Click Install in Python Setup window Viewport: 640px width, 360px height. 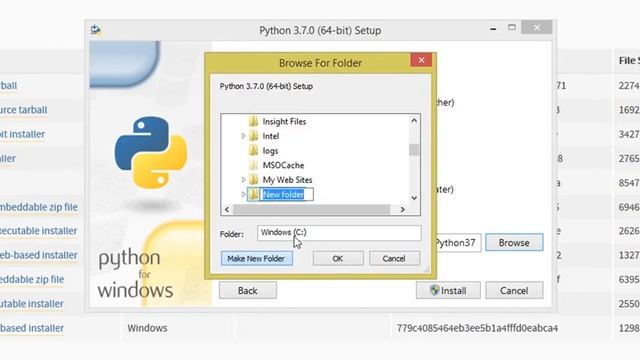click(x=448, y=291)
